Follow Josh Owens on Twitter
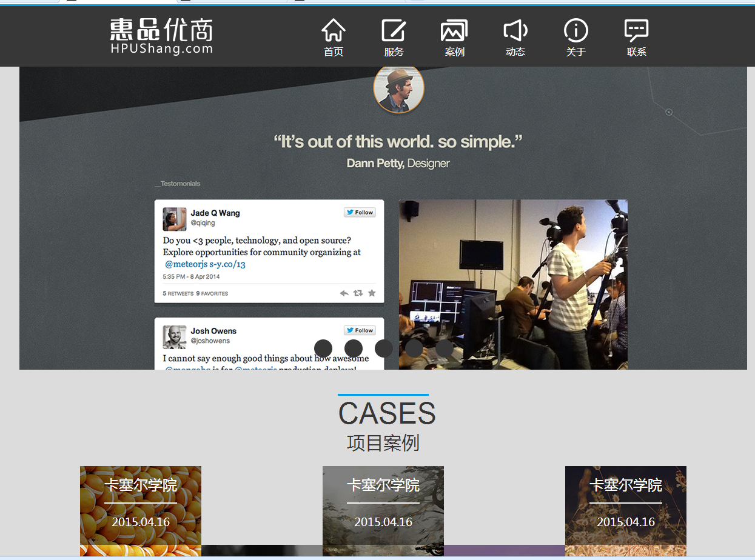Image resolution: width=755 pixels, height=560 pixels. click(x=360, y=330)
